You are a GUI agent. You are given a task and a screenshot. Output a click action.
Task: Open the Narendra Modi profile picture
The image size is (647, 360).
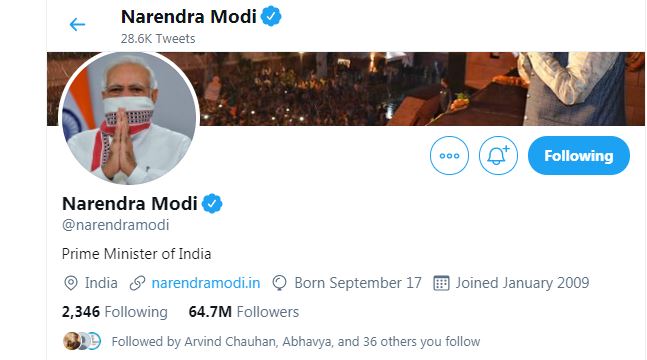[x=129, y=118]
